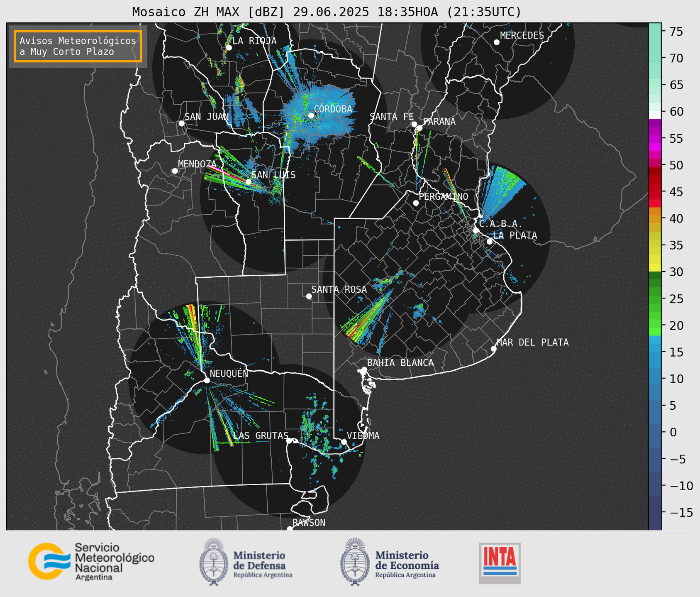Click the white 60 dBZ color band
The height and width of the screenshot is (597, 700).
[x=655, y=115]
